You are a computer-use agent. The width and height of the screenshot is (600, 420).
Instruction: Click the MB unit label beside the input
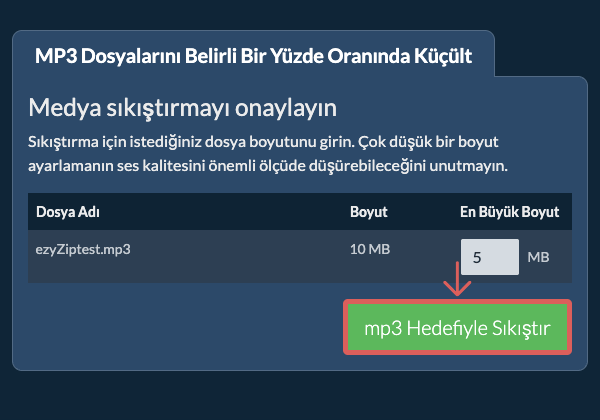point(538,257)
